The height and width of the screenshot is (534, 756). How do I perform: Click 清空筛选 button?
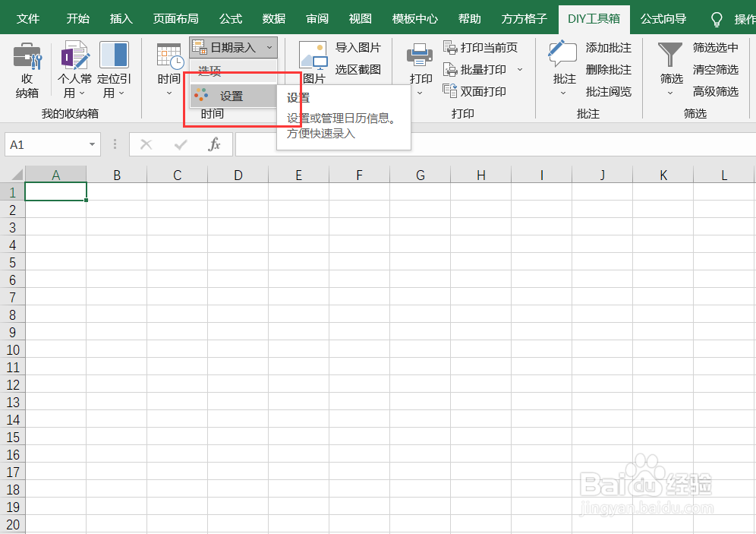pos(716,70)
